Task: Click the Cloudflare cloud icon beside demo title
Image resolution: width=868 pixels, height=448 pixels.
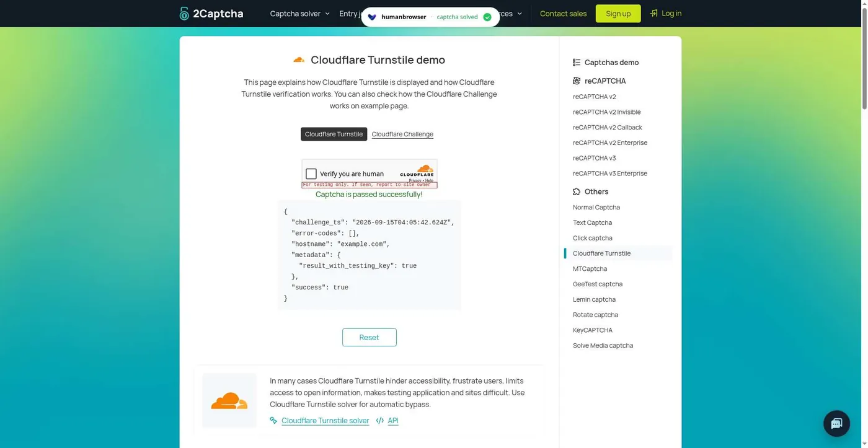Action: pos(299,60)
